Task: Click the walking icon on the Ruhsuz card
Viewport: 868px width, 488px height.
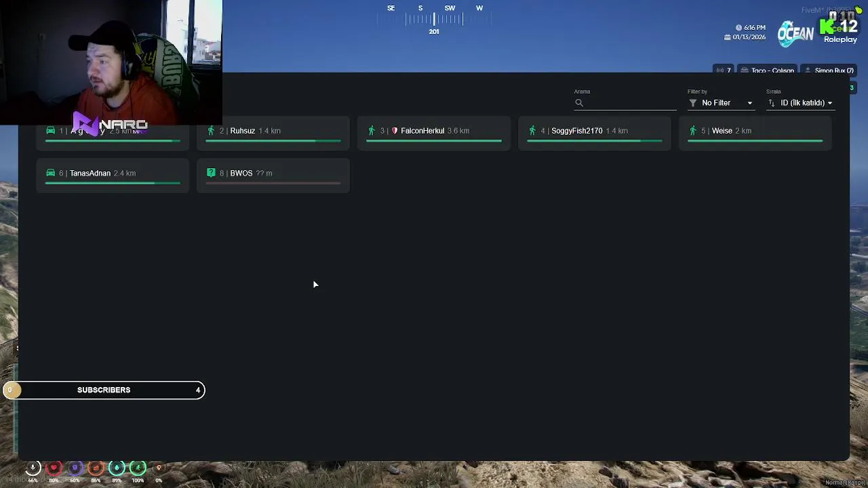Action: click(x=211, y=130)
